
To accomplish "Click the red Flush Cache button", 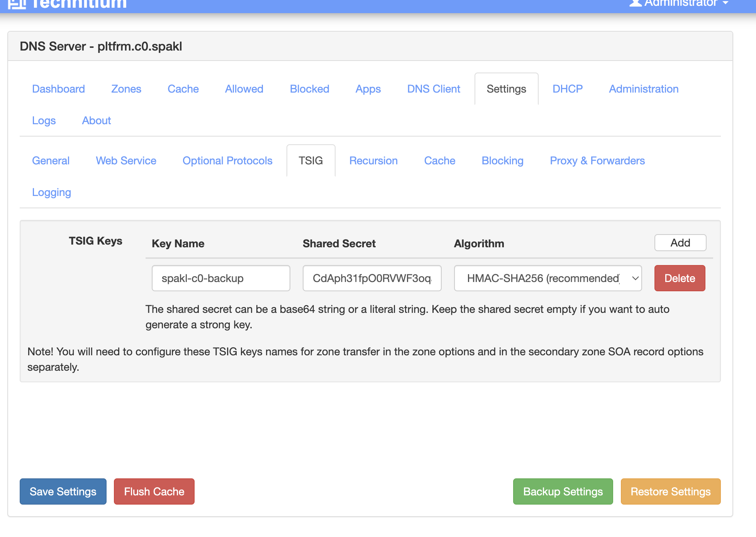I will (x=154, y=491).
